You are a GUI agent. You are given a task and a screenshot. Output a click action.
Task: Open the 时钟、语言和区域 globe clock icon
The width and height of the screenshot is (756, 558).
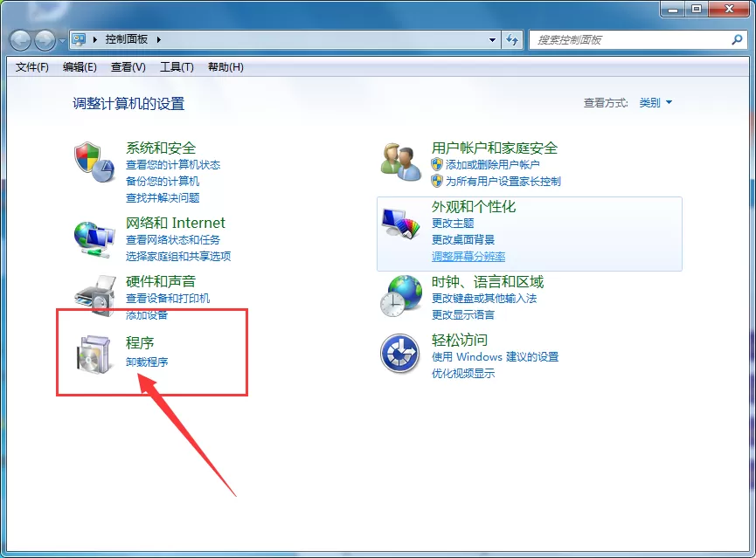coord(401,296)
